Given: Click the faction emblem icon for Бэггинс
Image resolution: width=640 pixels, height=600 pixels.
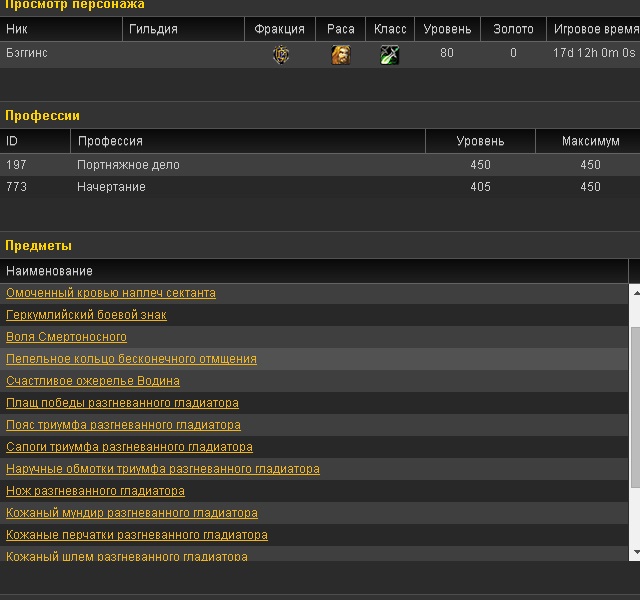Looking at the screenshot, I should point(280,55).
